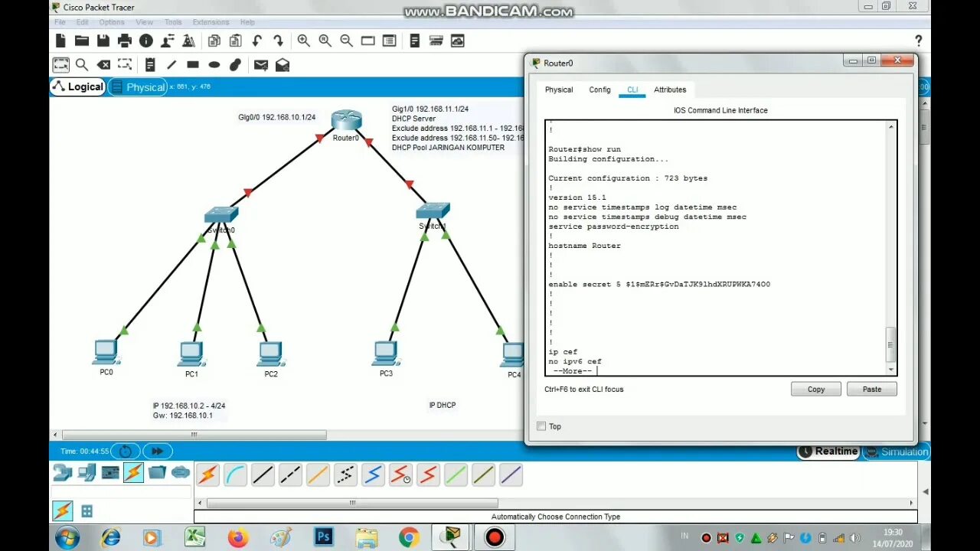Click the cable list horizontal scrollbar
Screen dimensions: 980x551
(x=352, y=504)
